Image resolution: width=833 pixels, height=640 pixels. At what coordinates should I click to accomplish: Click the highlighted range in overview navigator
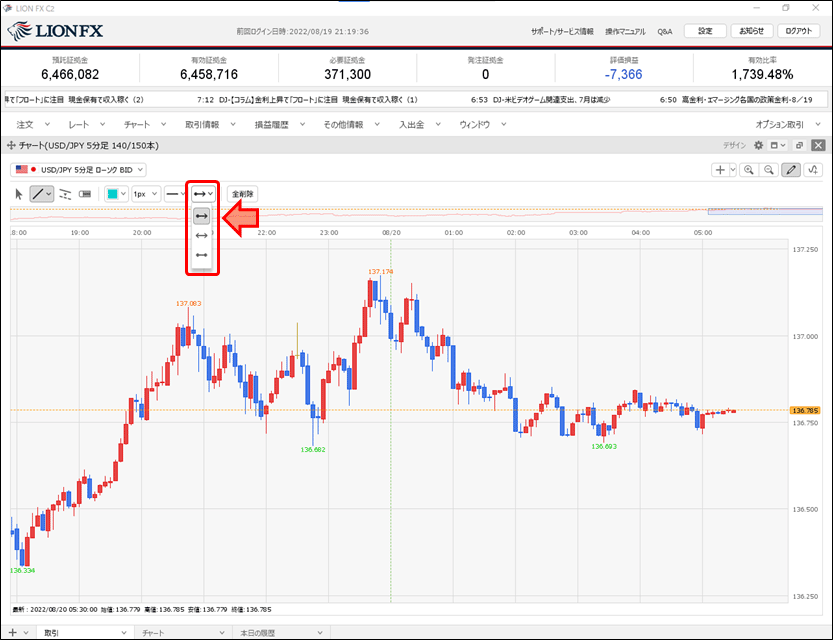(765, 212)
